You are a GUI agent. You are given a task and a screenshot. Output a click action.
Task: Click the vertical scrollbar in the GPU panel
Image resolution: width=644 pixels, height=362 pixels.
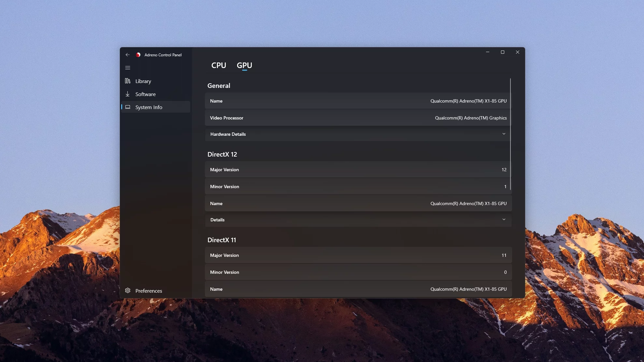tap(510, 134)
